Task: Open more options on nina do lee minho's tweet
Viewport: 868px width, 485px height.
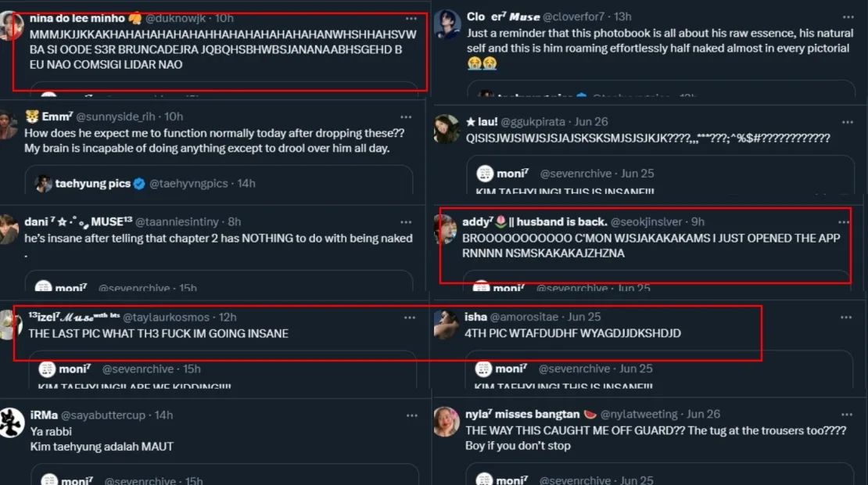Action: coord(411,18)
